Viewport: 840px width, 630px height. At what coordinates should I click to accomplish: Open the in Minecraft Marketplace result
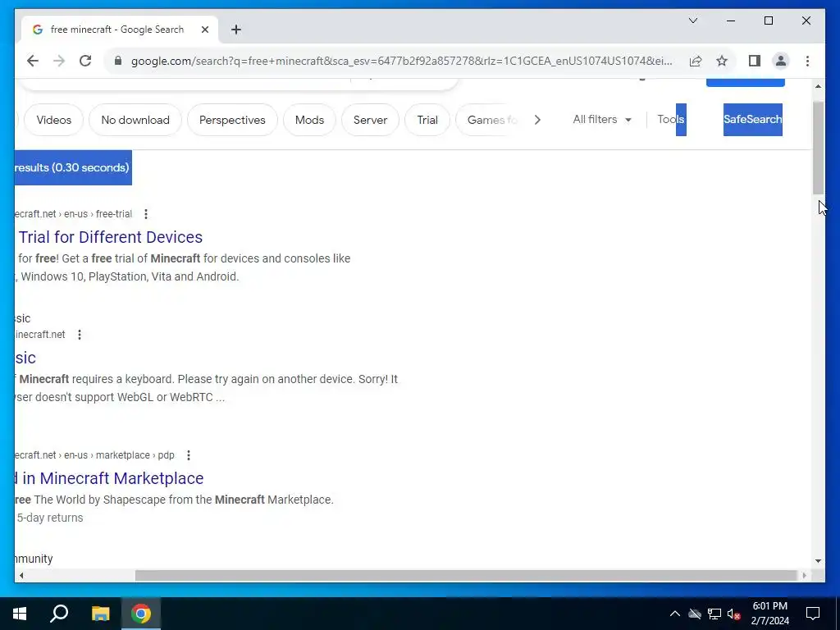click(109, 478)
